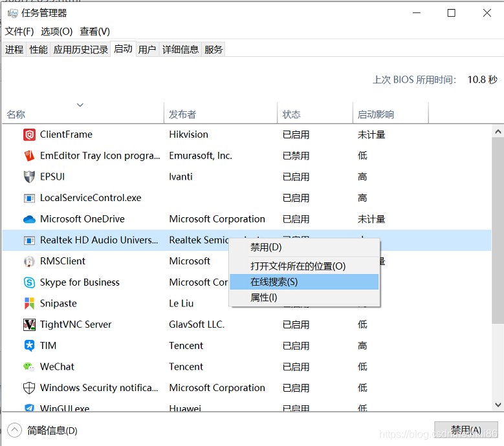Select the ClientFrame row name
504x446 pixels.
point(66,134)
